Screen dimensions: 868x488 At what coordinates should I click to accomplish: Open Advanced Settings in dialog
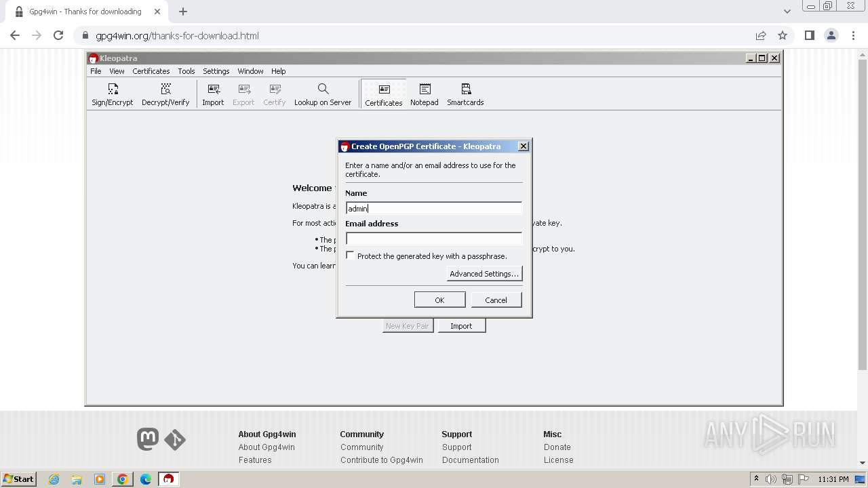point(484,274)
